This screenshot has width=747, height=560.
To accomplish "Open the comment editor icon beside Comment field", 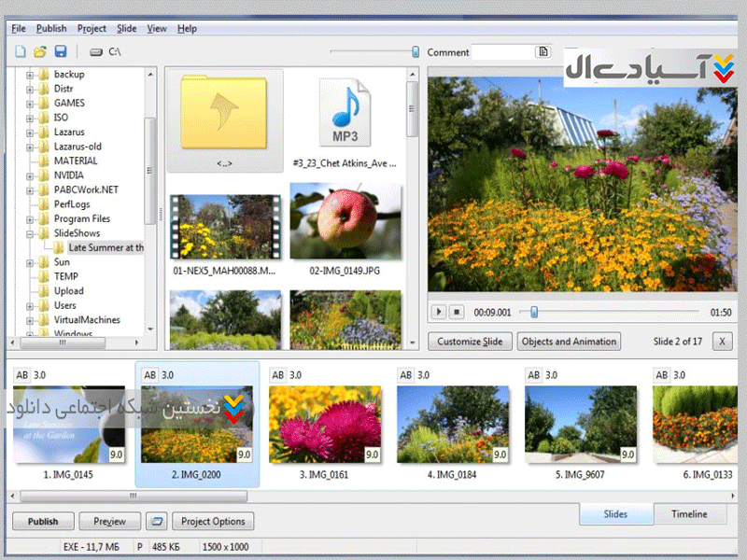I will [x=544, y=52].
